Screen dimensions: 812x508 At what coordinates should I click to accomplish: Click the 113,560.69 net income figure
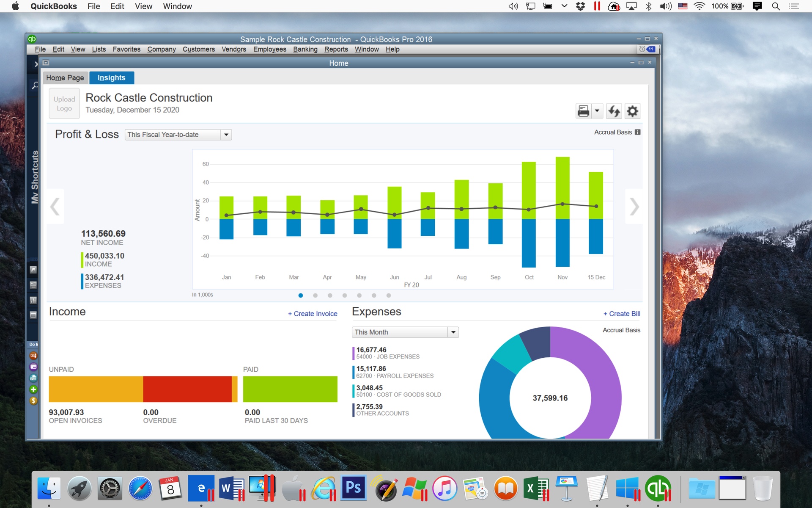point(103,234)
